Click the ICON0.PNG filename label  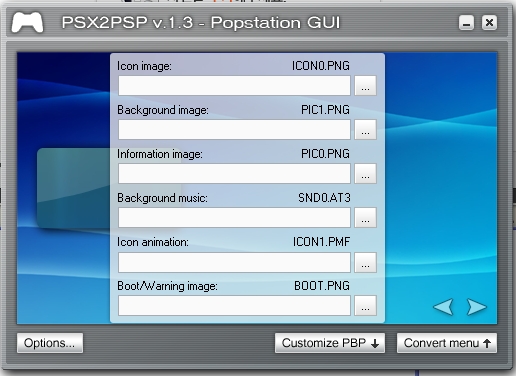coord(321,66)
